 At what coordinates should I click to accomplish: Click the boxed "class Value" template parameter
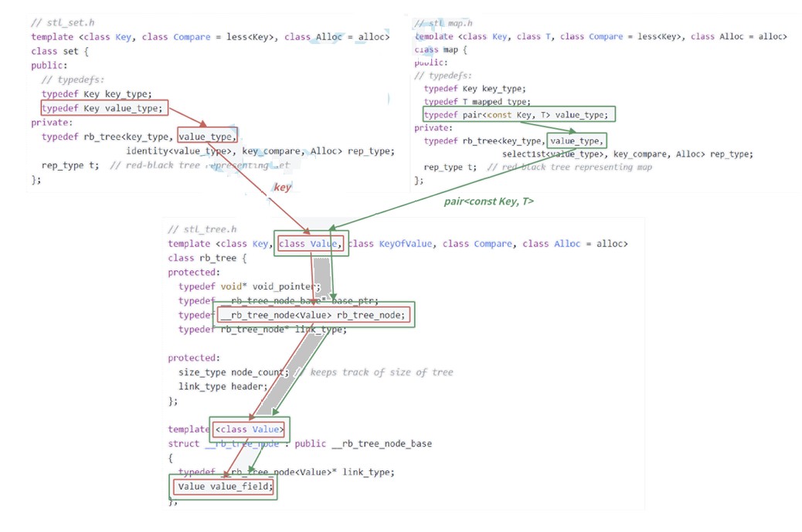311,244
